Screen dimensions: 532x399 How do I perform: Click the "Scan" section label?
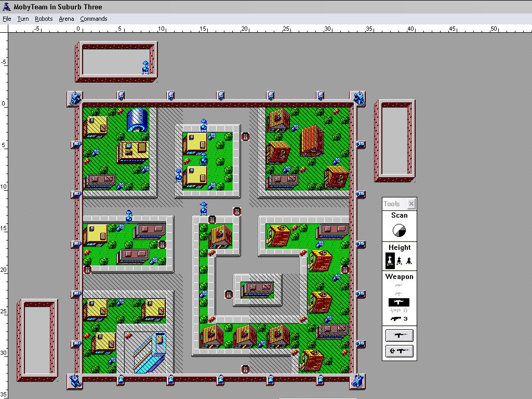pyautogui.click(x=400, y=215)
